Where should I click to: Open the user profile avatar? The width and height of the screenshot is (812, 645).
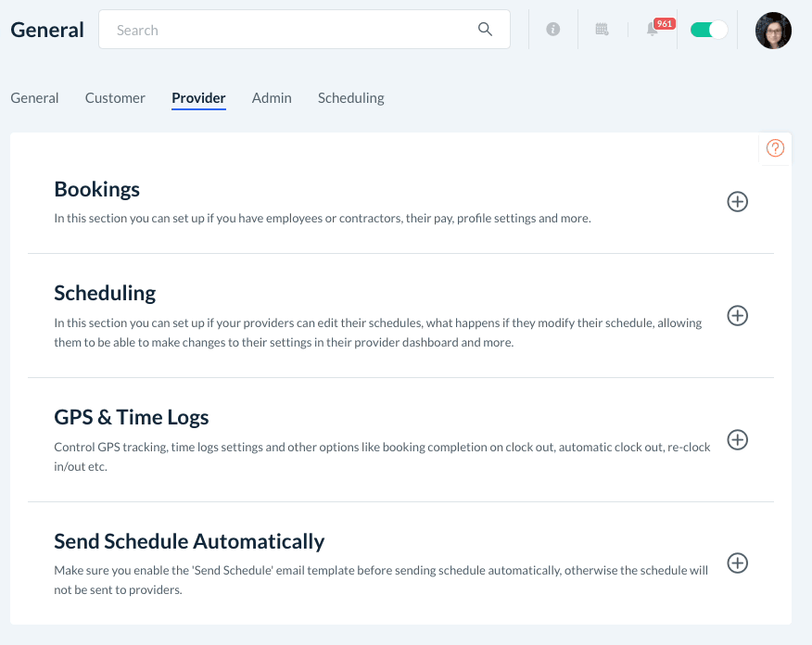(773, 31)
